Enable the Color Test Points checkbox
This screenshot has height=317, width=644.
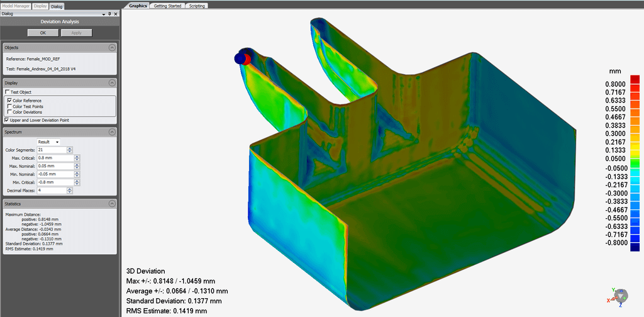coord(9,106)
